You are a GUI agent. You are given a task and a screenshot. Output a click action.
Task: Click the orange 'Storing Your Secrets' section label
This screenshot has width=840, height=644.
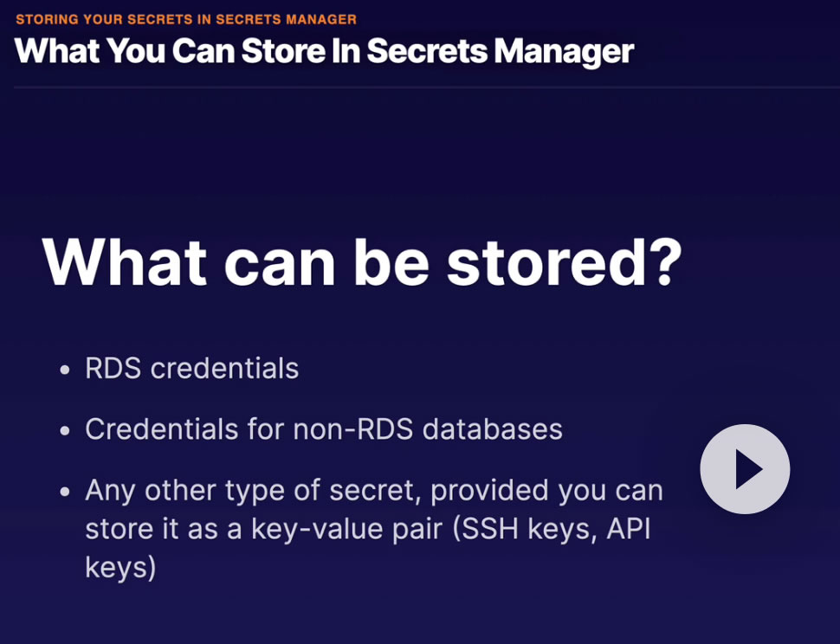[186, 19]
